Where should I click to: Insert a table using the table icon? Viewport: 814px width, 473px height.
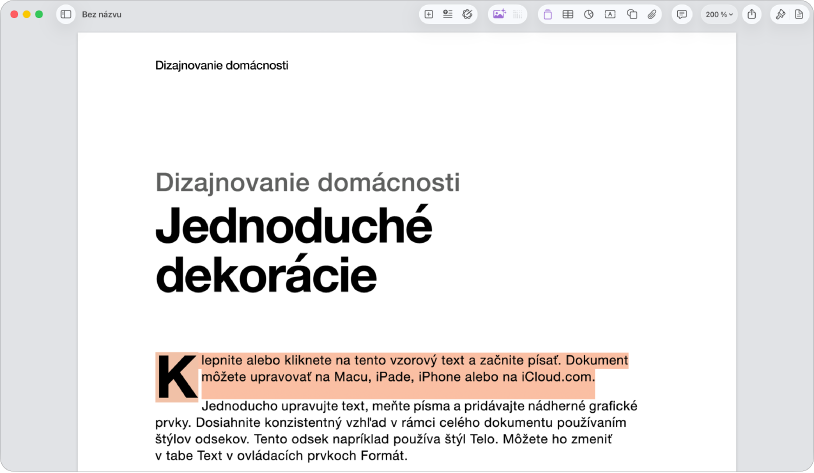coord(568,15)
